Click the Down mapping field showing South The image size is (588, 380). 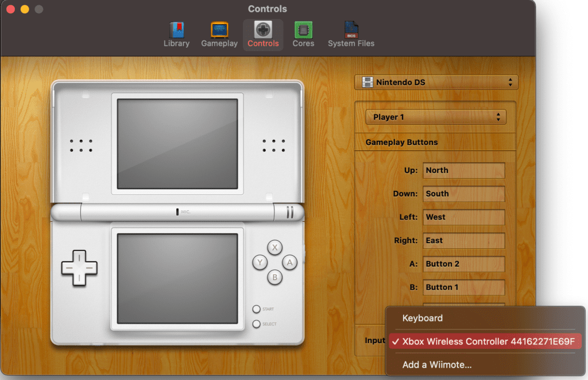[463, 194]
